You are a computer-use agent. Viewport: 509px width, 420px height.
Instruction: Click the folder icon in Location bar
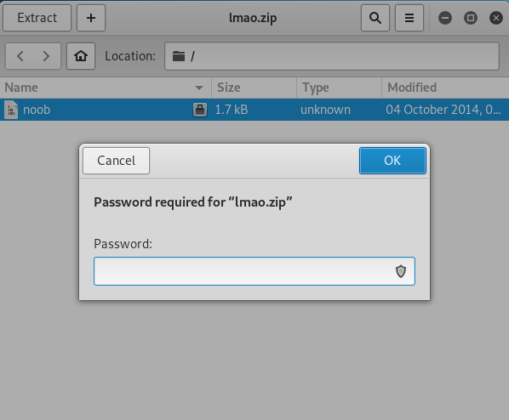(179, 56)
